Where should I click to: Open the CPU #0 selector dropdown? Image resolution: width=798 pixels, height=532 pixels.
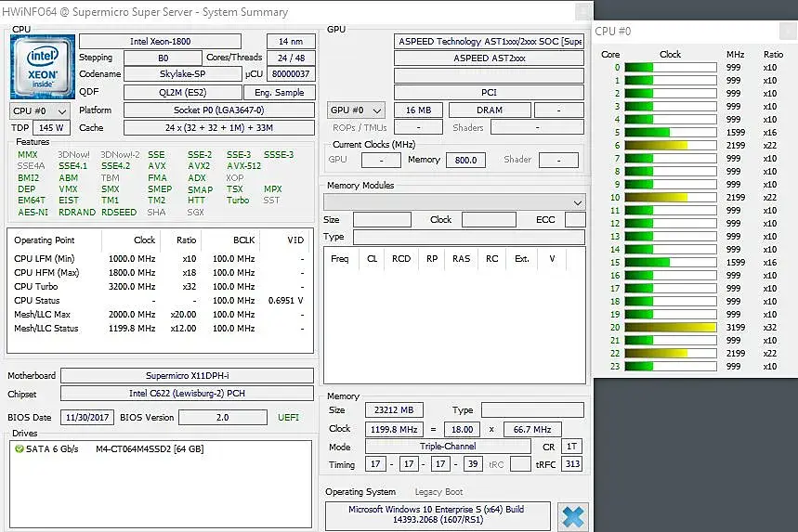pyautogui.click(x=39, y=110)
